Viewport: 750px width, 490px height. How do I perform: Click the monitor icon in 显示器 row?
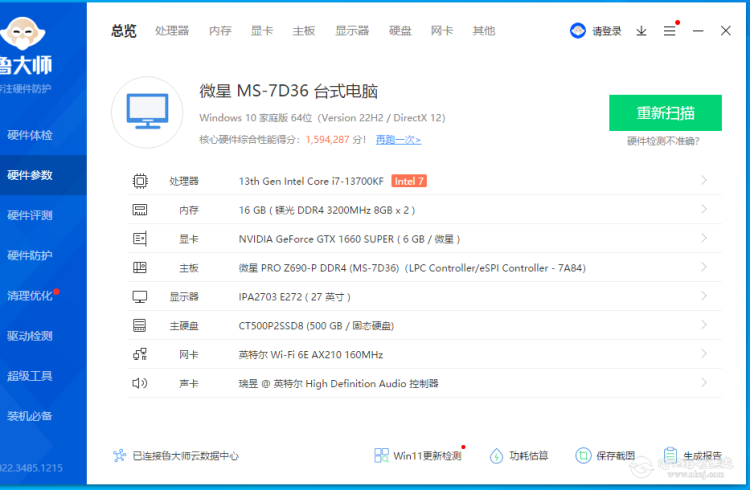[x=140, y=297]
